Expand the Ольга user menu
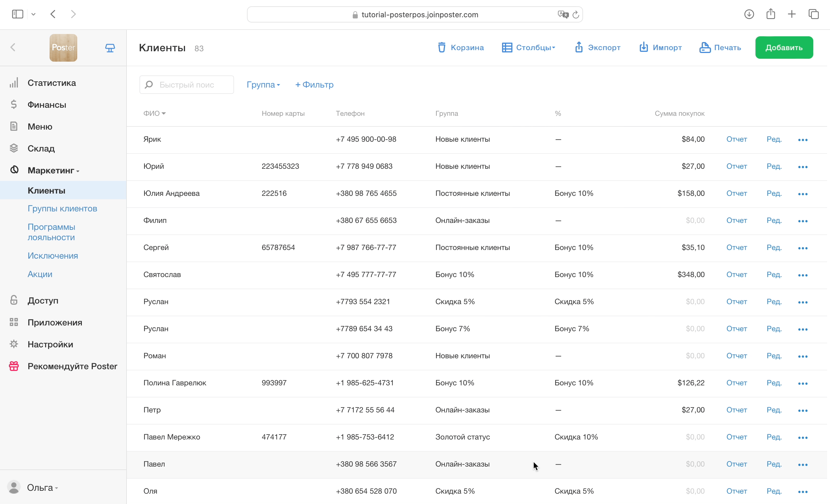830x504 pixels. [x=42, y=488]
